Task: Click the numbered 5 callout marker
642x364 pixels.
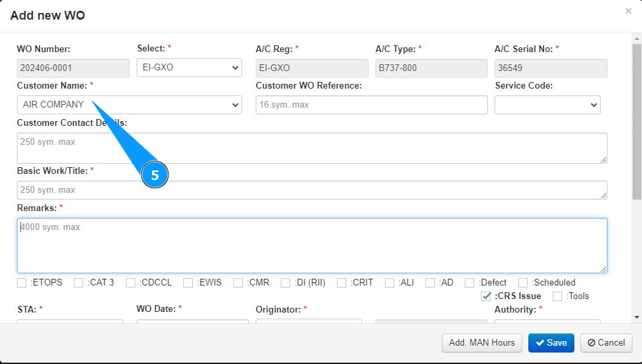Action: point(155,175)
